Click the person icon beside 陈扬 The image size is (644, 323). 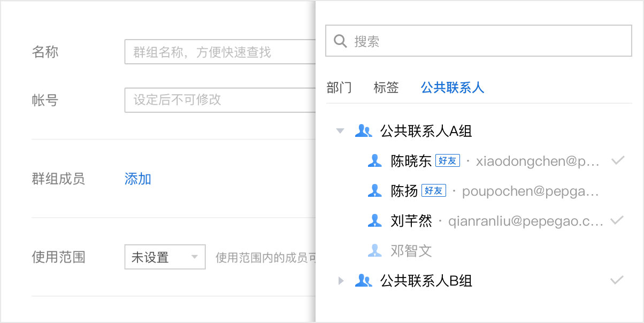[374, 190]
